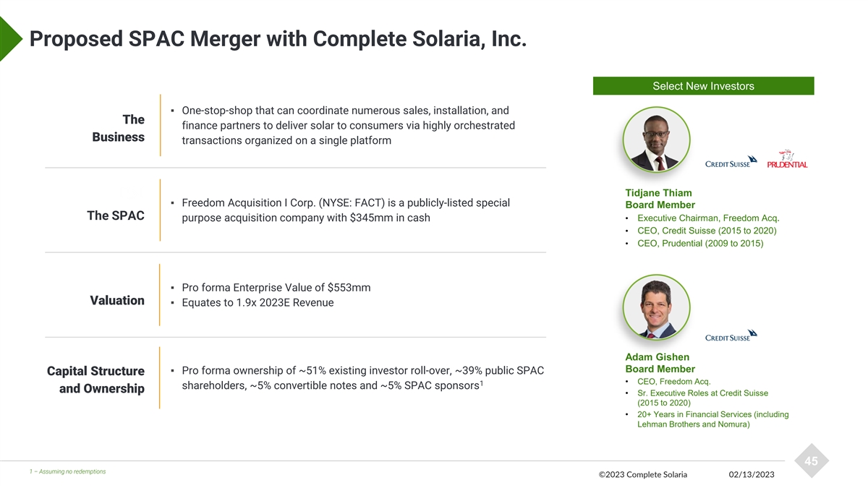
Task: Click Capital Structure and Ownership heading
Action: (x=95, y=380)
